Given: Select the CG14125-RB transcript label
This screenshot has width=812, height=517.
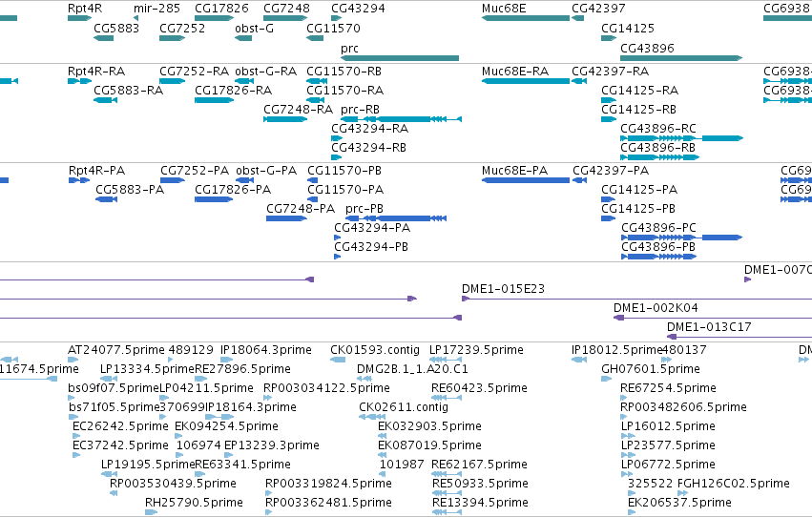Looking at the screenshot, I should (x=639, y=109).
